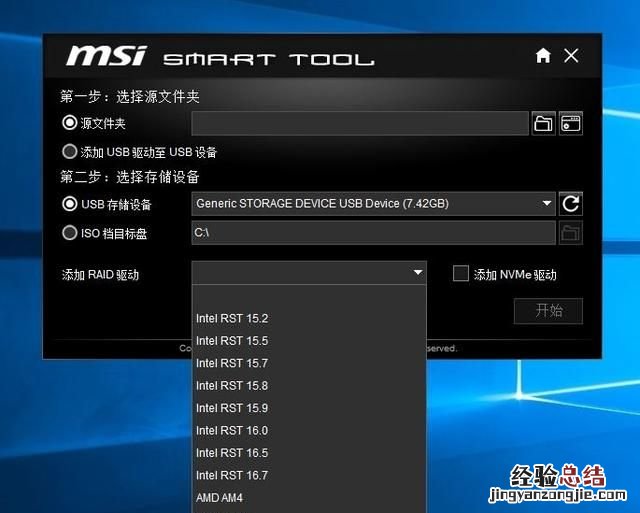Open the disc drive source icon
This screenshot has width=640, height=513.
point(571,123)
